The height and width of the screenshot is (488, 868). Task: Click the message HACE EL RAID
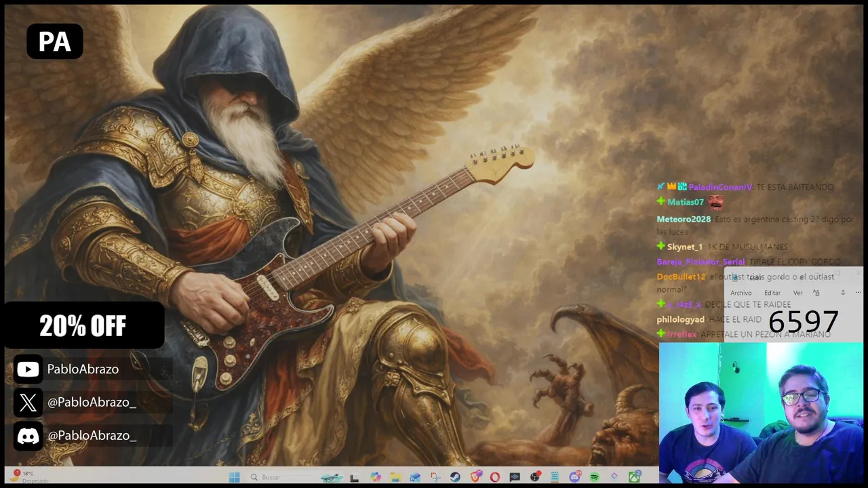(x=735, y=319)
